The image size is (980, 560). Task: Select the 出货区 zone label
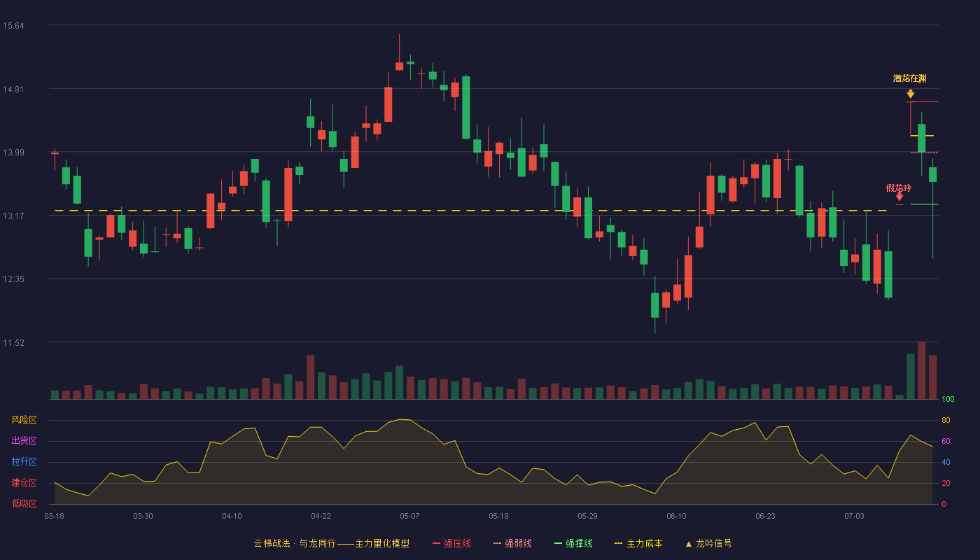(24, 441)
